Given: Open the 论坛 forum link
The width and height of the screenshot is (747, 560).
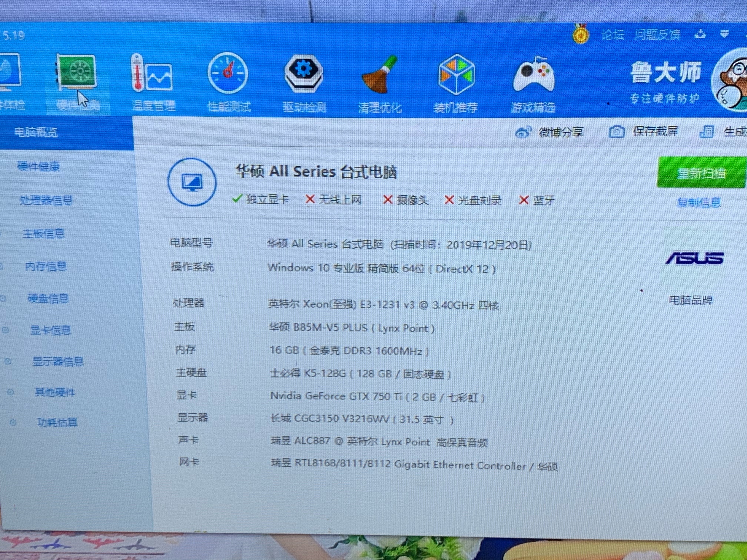Looking at the screenshot, I should [x=612, y=35].
